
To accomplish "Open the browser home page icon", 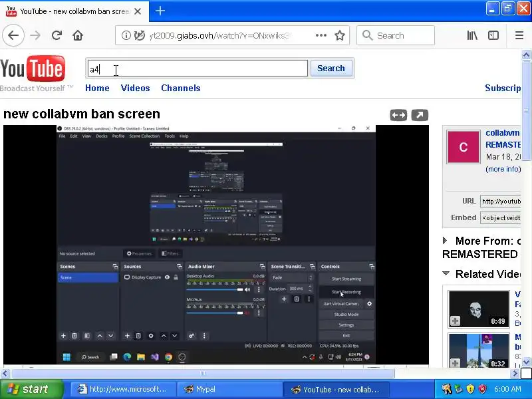I will coord(78,35).
